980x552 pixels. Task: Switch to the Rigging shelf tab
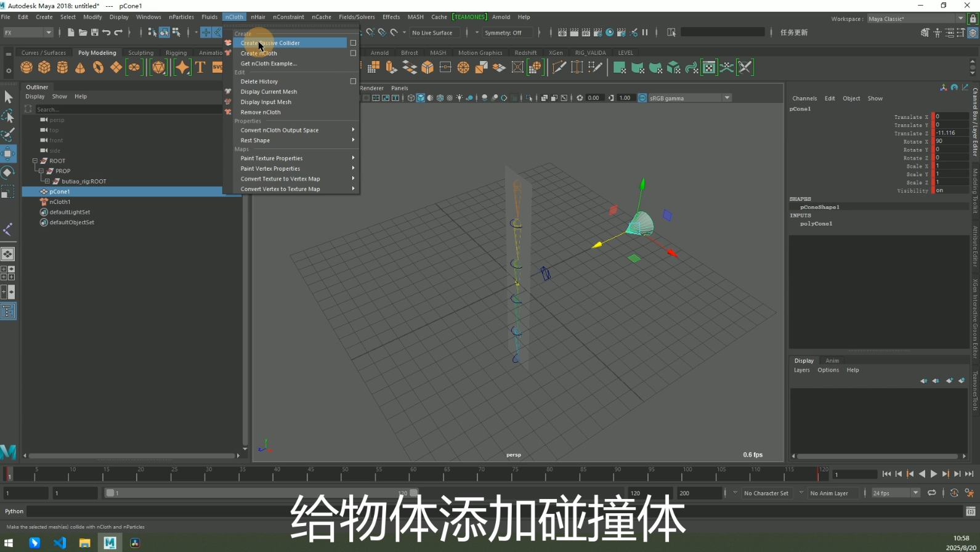176,53
